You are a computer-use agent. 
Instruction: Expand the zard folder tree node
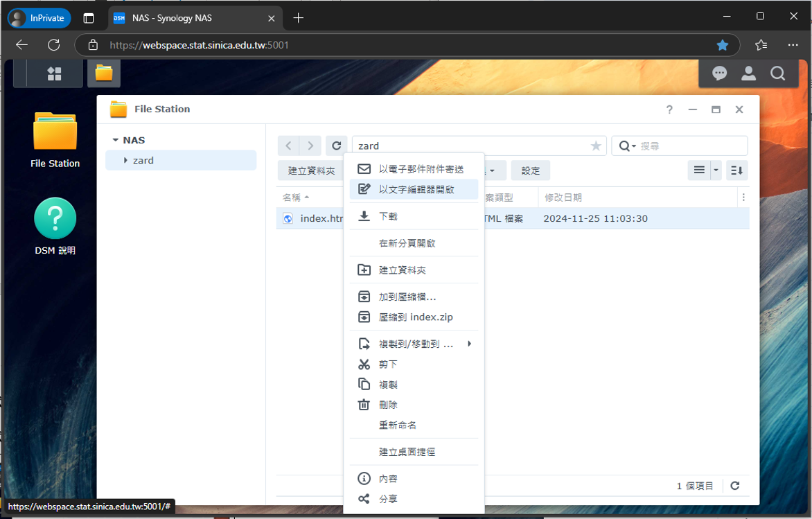click(x=125, y=161)
